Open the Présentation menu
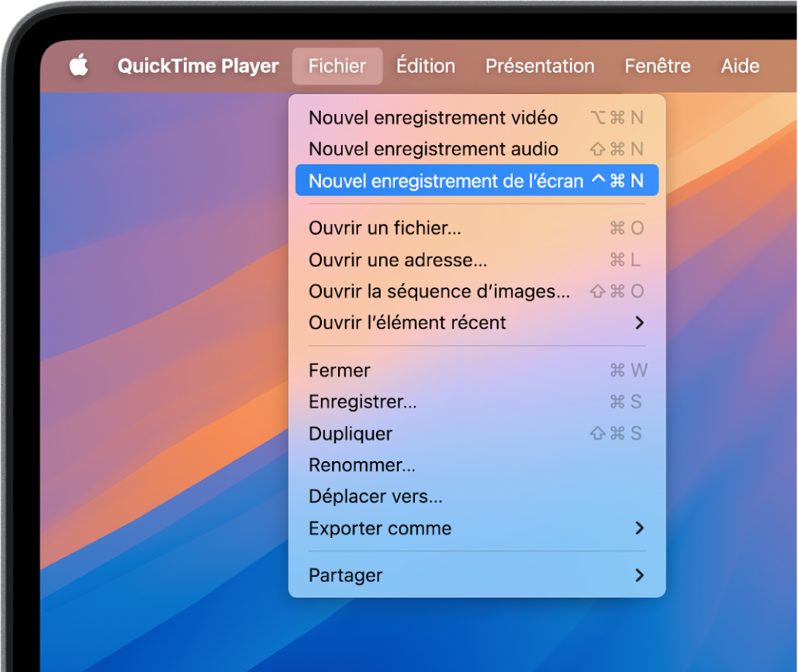 [x=540, y=66]
